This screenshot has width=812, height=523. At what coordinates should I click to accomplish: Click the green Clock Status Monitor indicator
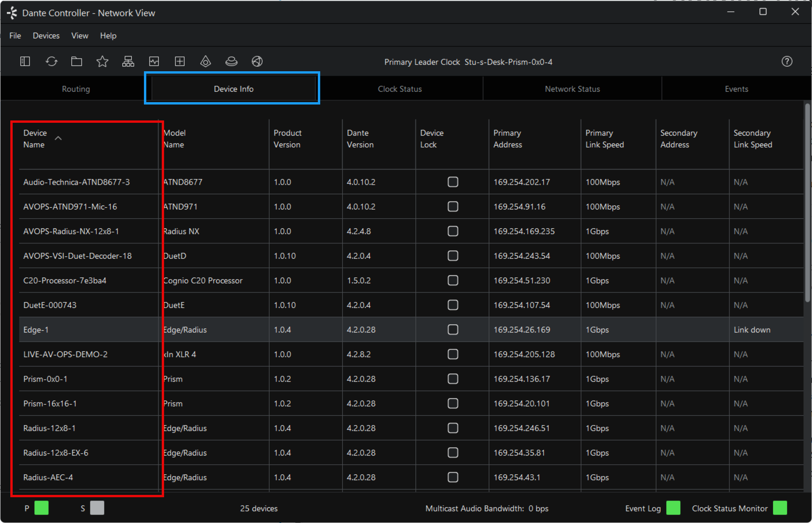click(780, 508)
